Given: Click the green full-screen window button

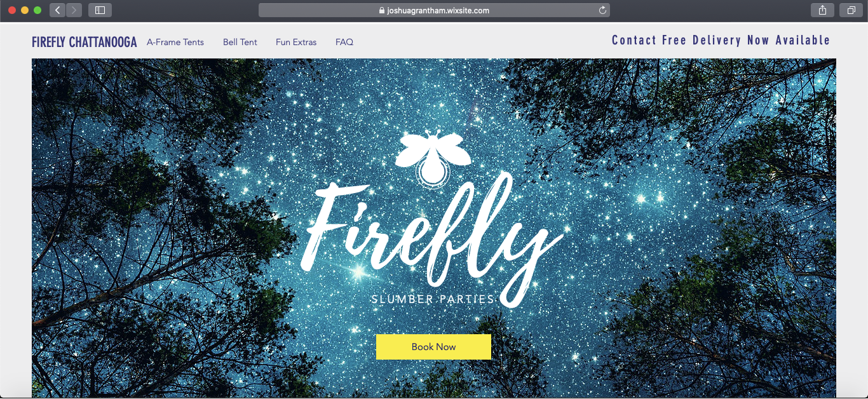Looking at the screenshot, I should [37, 10].
